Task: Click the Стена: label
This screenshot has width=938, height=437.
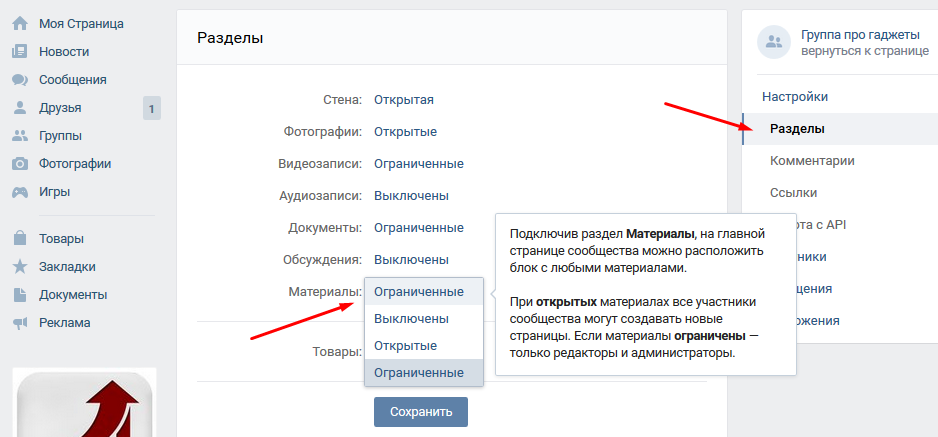Action: point(343,100)
